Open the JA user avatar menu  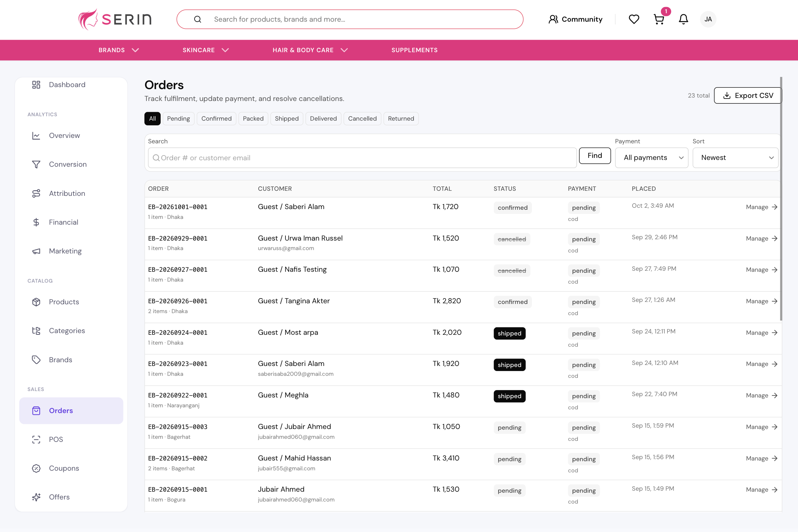point(708,19)
